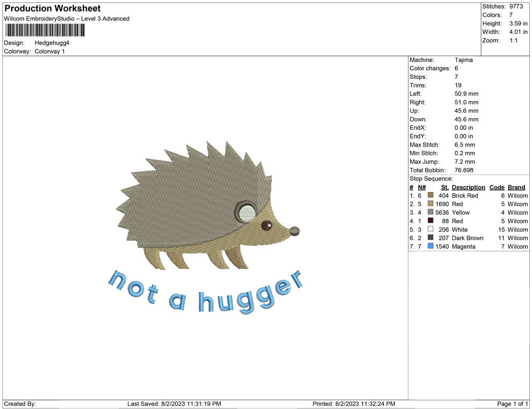Image resolution: width=532 pixels, height=409 pixels.
Task: Click the Stop Sequence section header
Action: tap(428, 178)
